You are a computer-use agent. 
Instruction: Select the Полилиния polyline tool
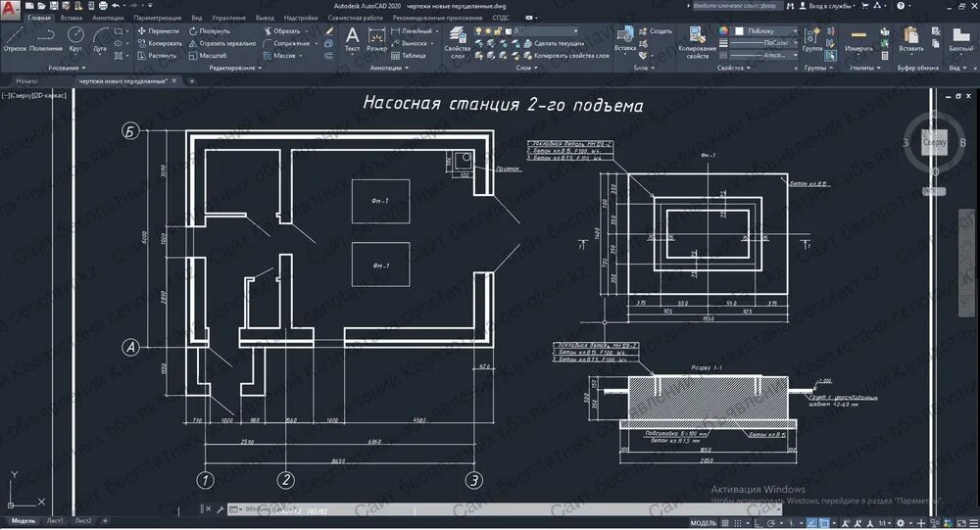46,39
